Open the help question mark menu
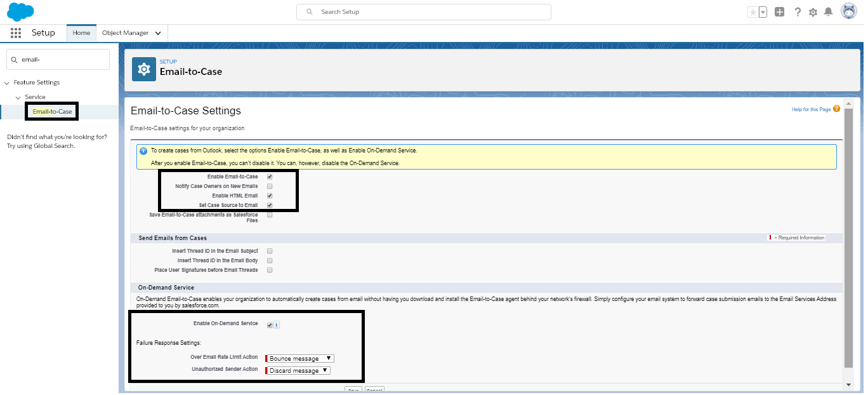The image size is (868, 395). pyautogui.click(x=798, y=12)
